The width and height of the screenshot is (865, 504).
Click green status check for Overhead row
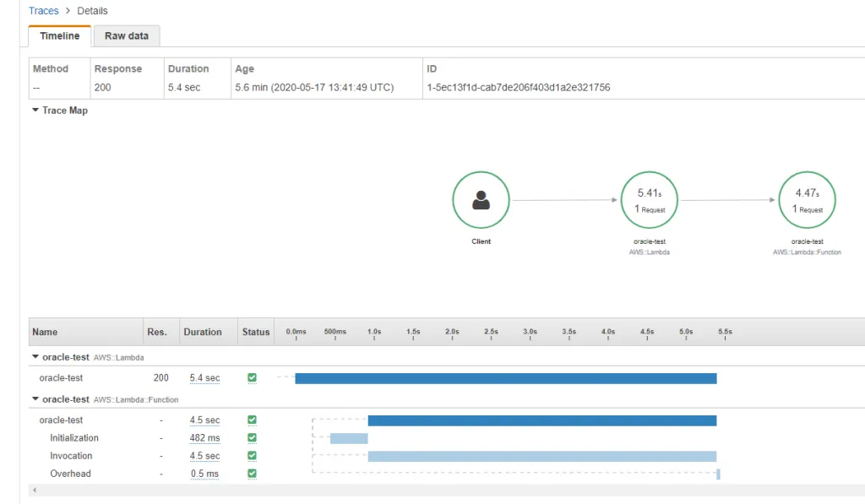click(252, 474)
